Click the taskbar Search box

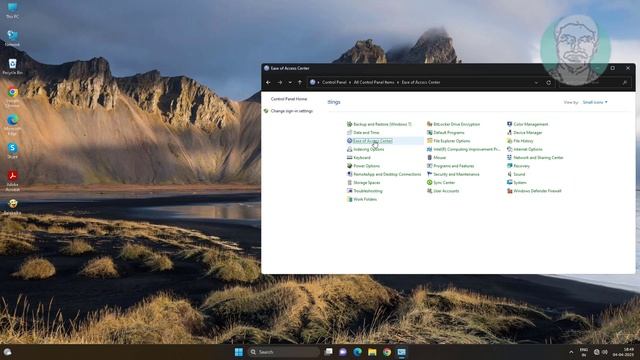284,352
